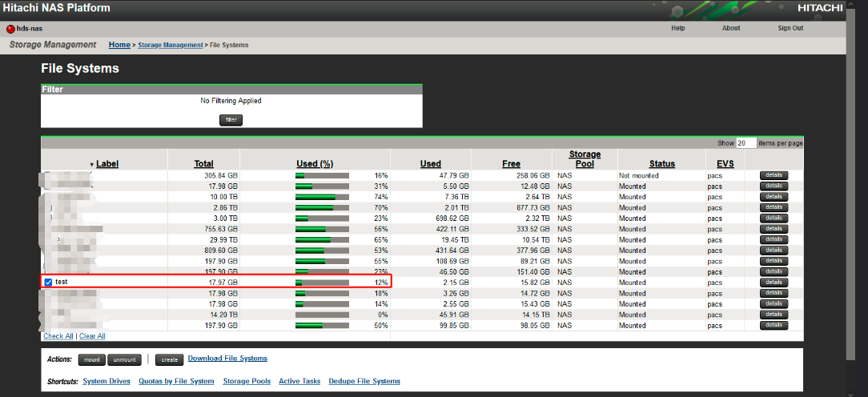Sort the table by Used (%) column
Viewport: 868px width, 397px height.
point(315,163)
